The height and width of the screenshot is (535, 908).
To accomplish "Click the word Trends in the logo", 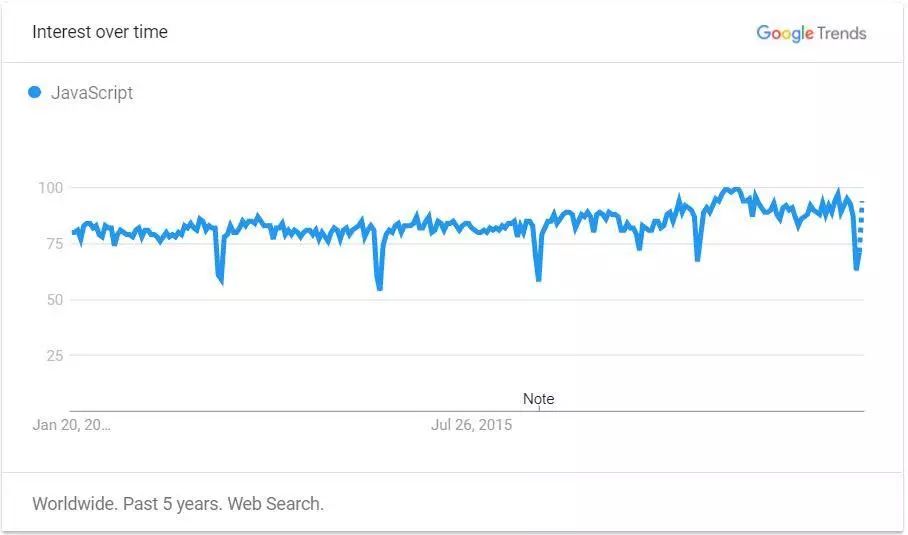I will pyautogui.click(x=842, y=34).
